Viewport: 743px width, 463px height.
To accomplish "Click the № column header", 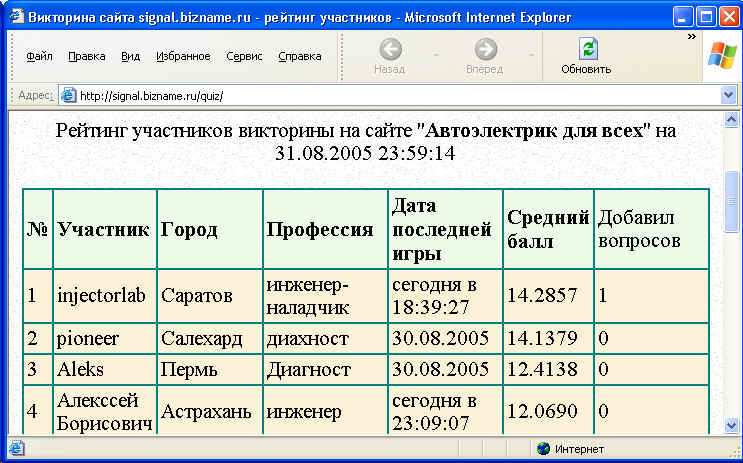I will tap(38, 229).
